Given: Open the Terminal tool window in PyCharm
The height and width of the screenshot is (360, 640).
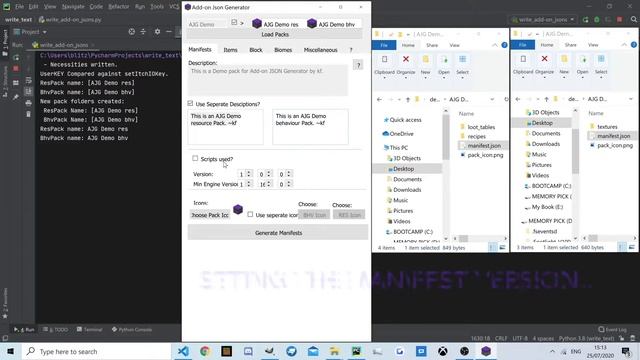Looking at the screenshot, I should tap(89, 329).
